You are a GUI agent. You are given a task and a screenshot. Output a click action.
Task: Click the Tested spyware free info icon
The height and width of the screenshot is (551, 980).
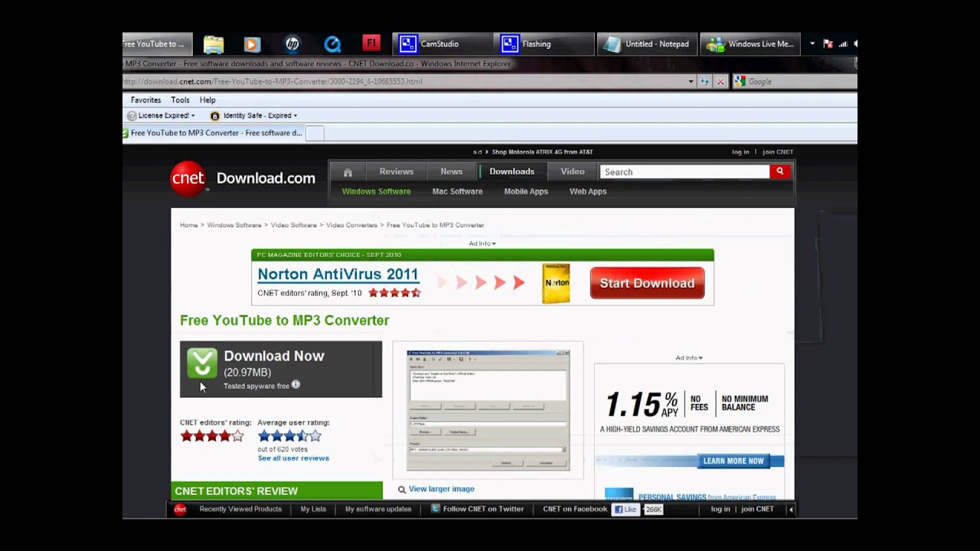[296, 385]
